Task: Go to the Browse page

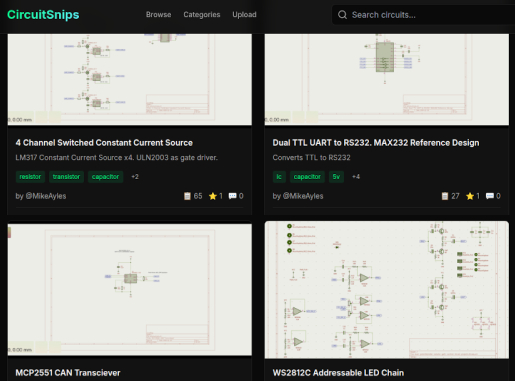Action: [x=158, y=15]
